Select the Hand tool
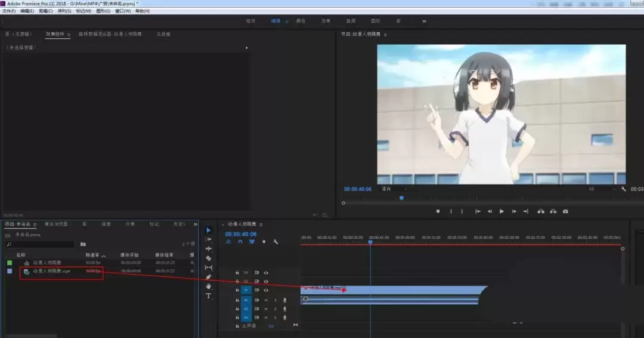The image size is (644, 338). (208, 286)
